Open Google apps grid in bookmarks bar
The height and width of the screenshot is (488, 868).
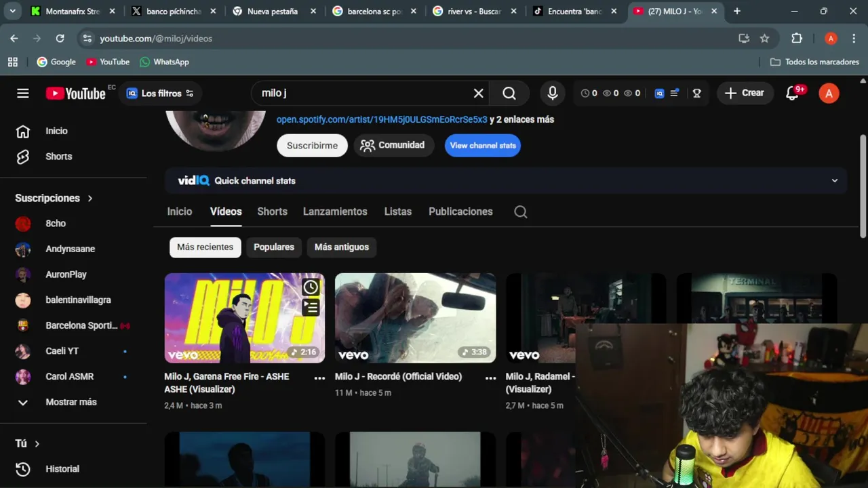13,62
